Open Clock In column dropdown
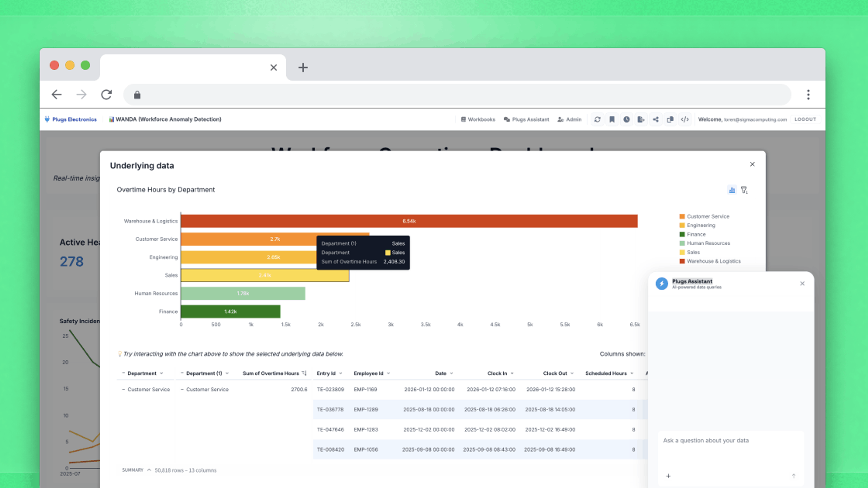The width and height of the screenshot is (868, 488). [512, 373]
